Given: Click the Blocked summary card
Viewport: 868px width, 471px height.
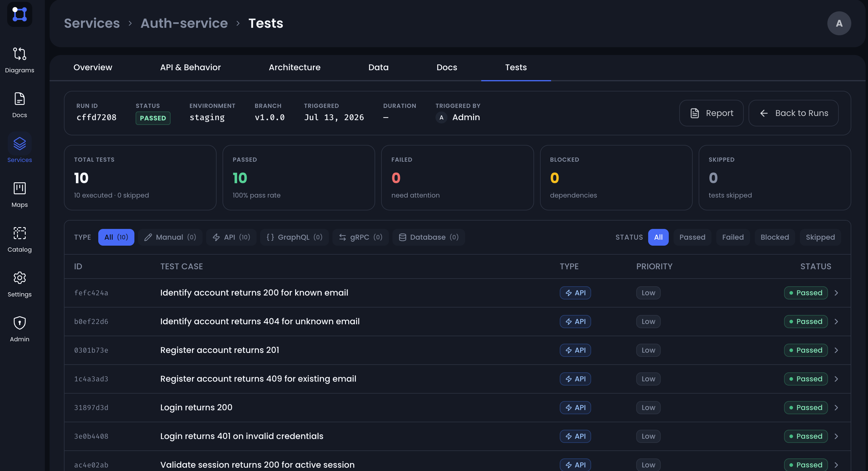Looking at the screenshot, I should 616,178.
